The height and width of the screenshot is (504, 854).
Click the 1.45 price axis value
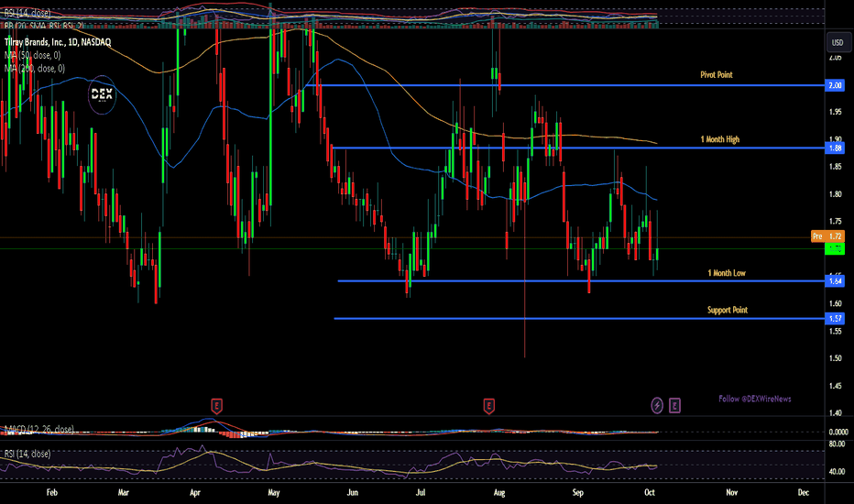click(x=836, y=386)
